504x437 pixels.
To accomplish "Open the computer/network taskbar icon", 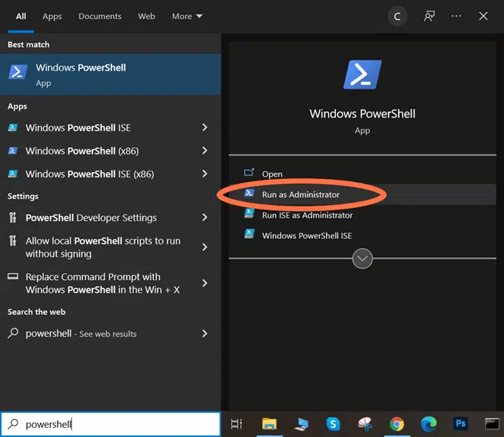I will tap(301, 424).
